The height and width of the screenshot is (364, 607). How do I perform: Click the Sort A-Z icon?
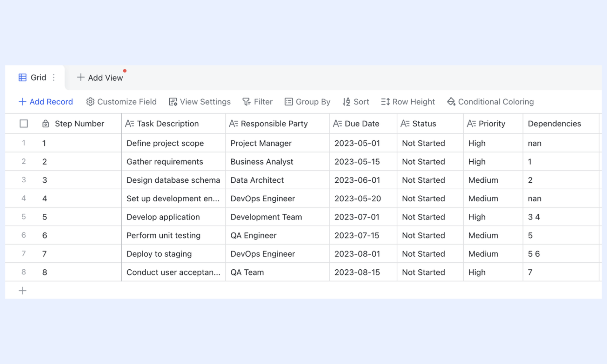click(x=346, y=102)
